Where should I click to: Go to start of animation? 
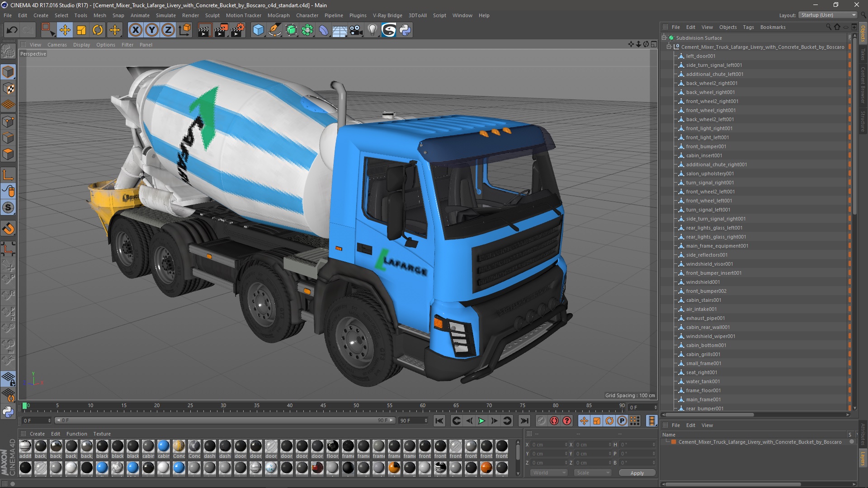point(439,421)
